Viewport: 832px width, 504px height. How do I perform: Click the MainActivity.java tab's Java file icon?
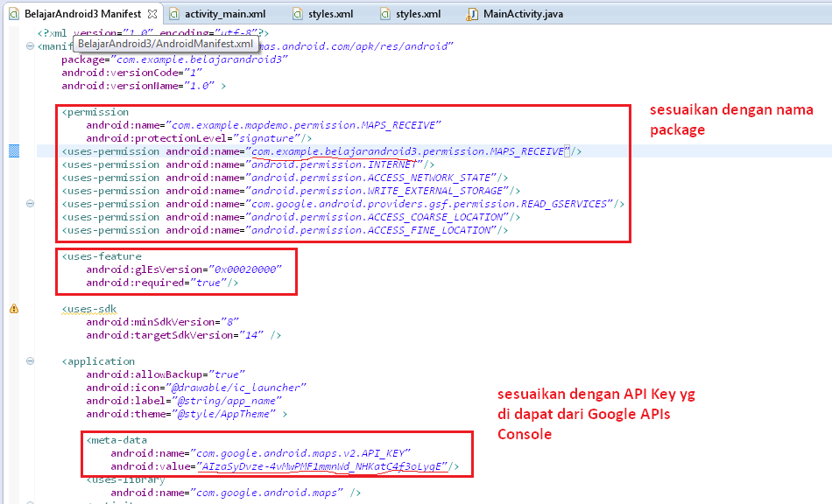coord(472,14)
